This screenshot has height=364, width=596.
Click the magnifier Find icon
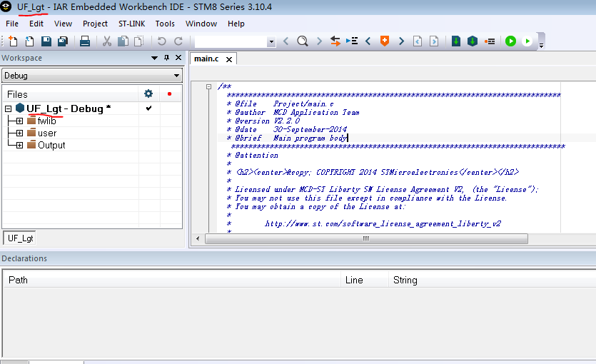click(x=303, y=41)
